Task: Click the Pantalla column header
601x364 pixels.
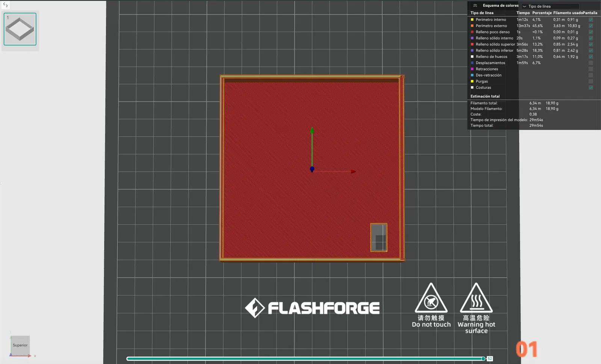Action: tap(590, 13)
